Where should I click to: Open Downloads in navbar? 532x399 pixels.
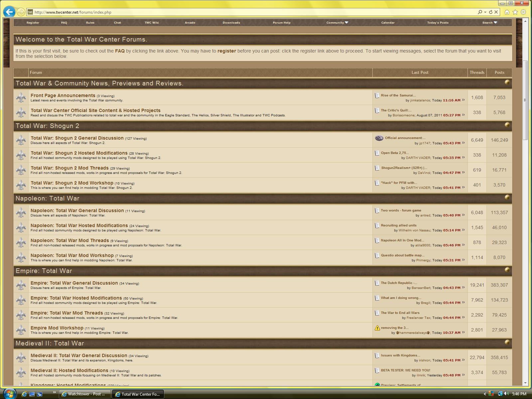point(231,23)
